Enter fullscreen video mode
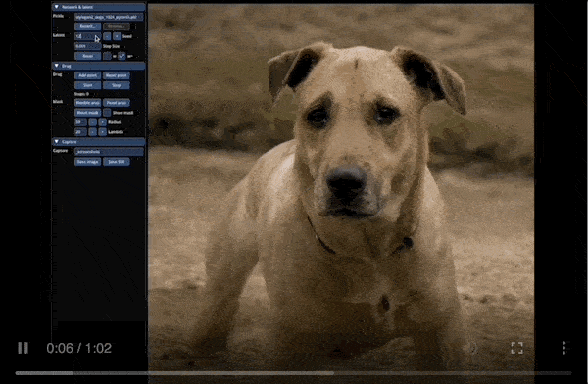Image resolution: width=588 pixels, height=384 pixels. click(x=516, y=348)
